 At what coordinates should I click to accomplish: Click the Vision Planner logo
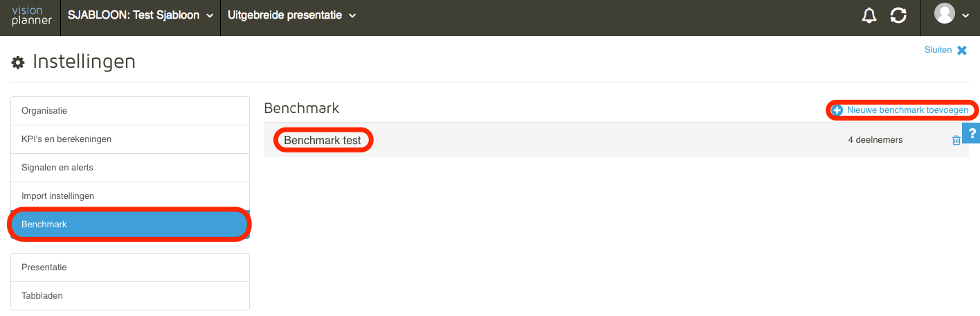coord(32,16)
